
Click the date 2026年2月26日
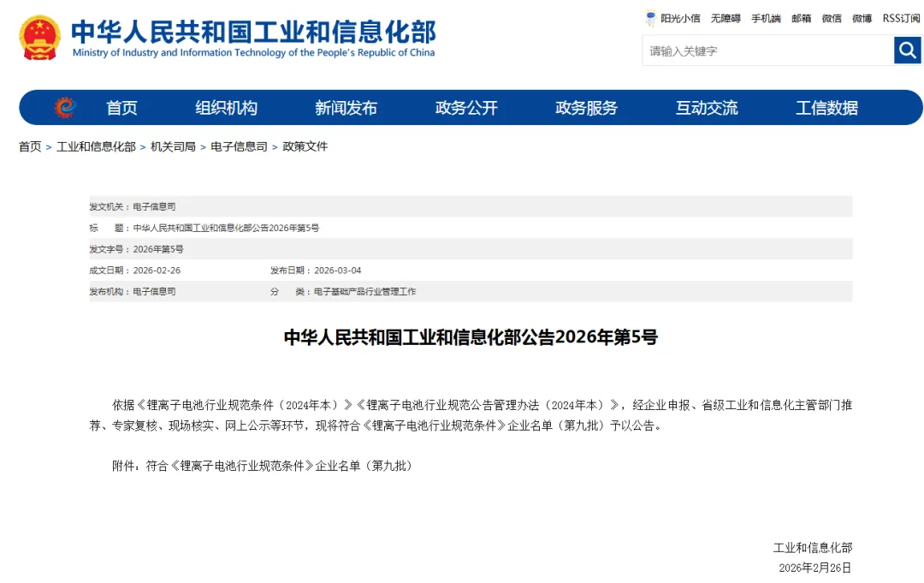pyautogui.click(x=815, y=568)
